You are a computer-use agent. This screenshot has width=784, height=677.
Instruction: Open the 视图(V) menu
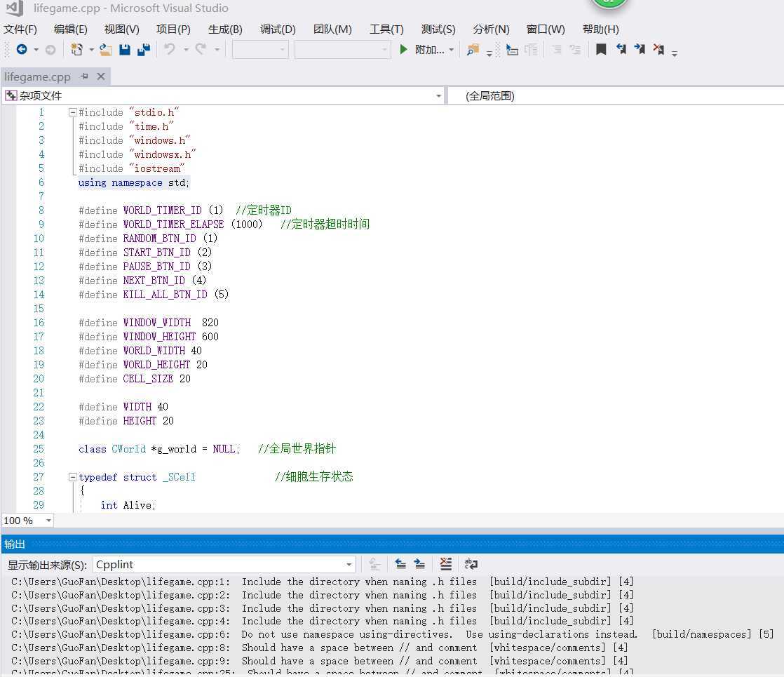pyautogui.click(x=121, y=29)
